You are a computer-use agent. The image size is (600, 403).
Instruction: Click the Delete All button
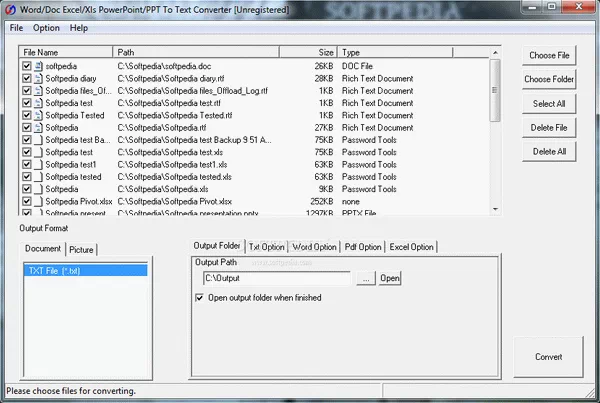[549, 152]
